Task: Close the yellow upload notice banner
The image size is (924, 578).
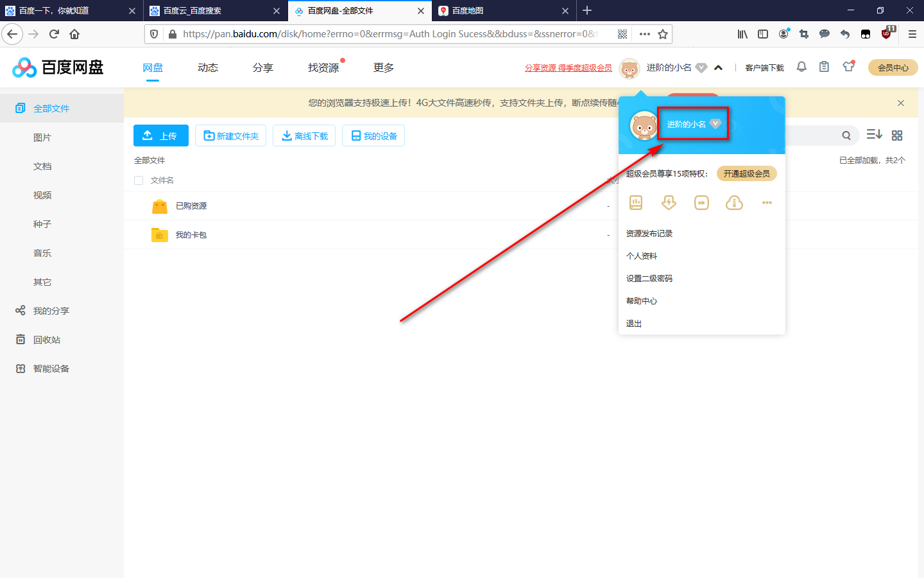Action: [901, 103]
